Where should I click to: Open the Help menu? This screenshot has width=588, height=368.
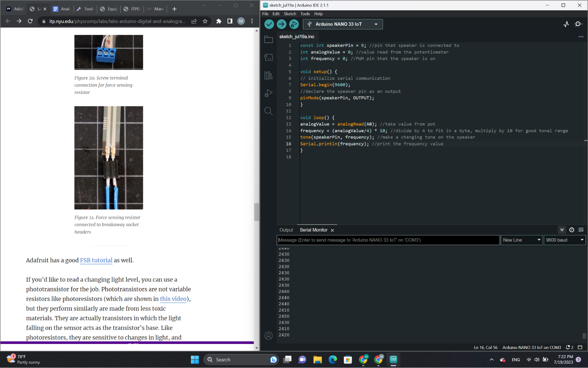(318, 14)
